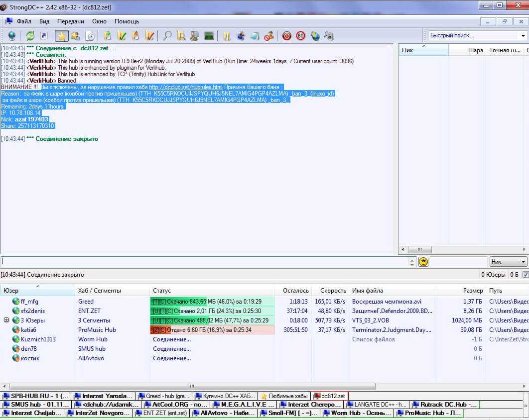Click the red shutdown power icon
529x420 pixels.
[287, 36]
